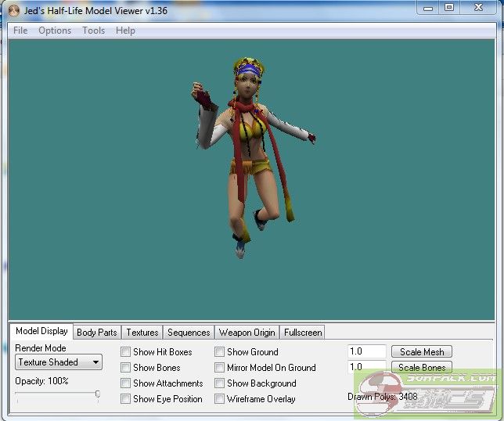
Task: Open the Tools menu
Action: point(93,31)
